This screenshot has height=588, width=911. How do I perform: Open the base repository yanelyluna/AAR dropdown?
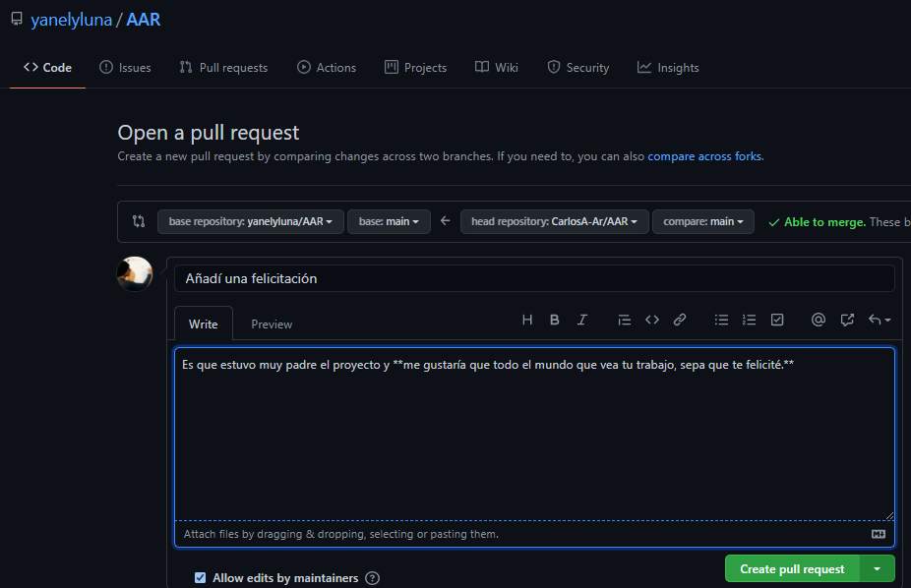coord(251,222)
